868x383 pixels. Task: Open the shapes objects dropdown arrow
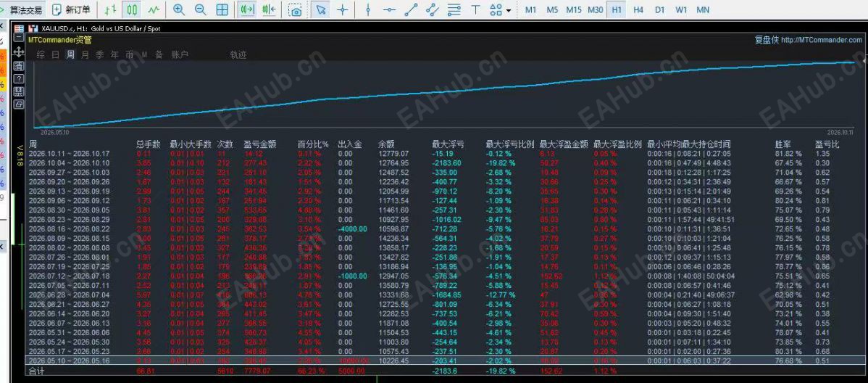click(x=508, y=10)
